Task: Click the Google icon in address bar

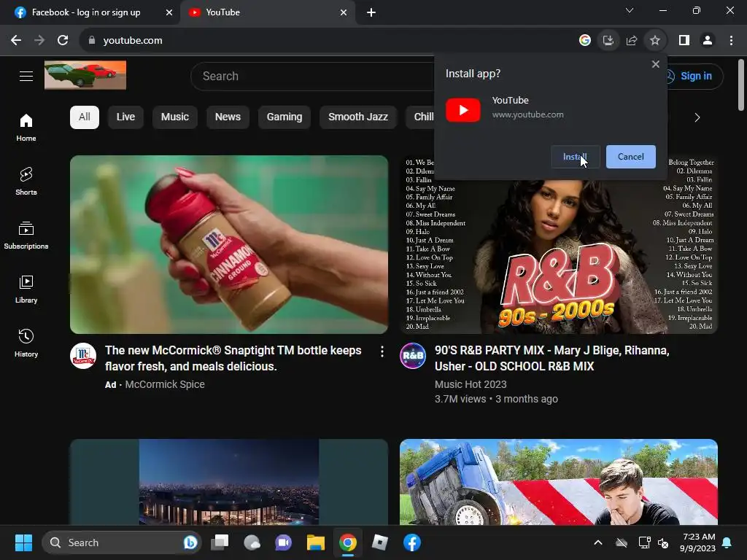Action: tap(585, 41)
